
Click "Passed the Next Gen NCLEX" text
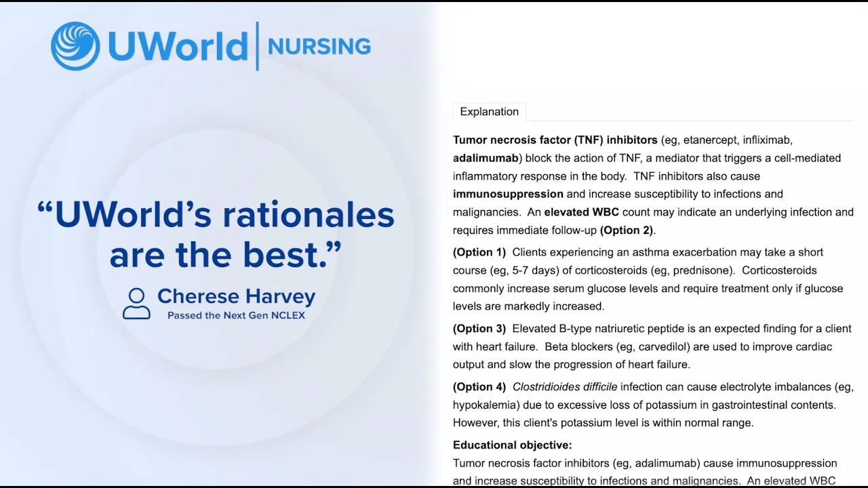pyautogui.click(x=236, y=315)
